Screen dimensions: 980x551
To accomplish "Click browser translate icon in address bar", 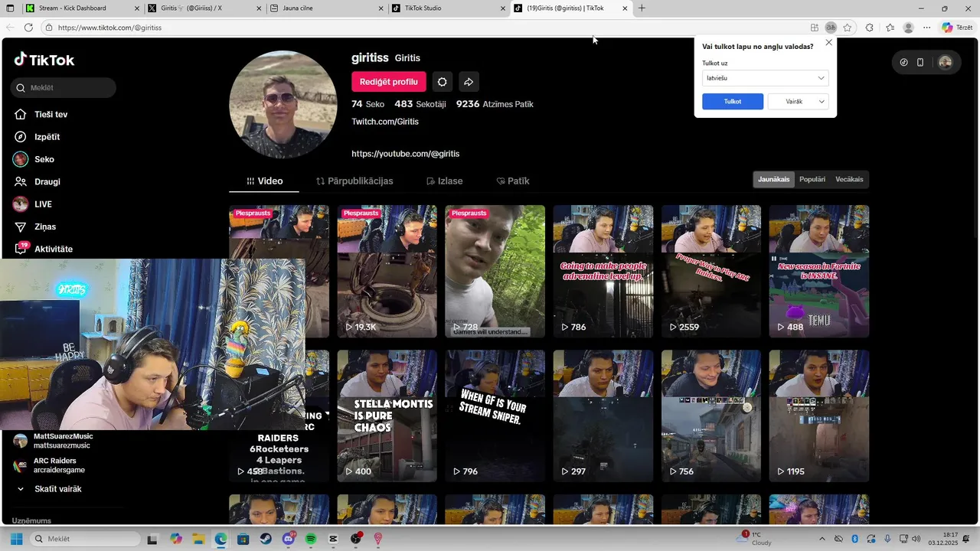I will coord(831,28).
